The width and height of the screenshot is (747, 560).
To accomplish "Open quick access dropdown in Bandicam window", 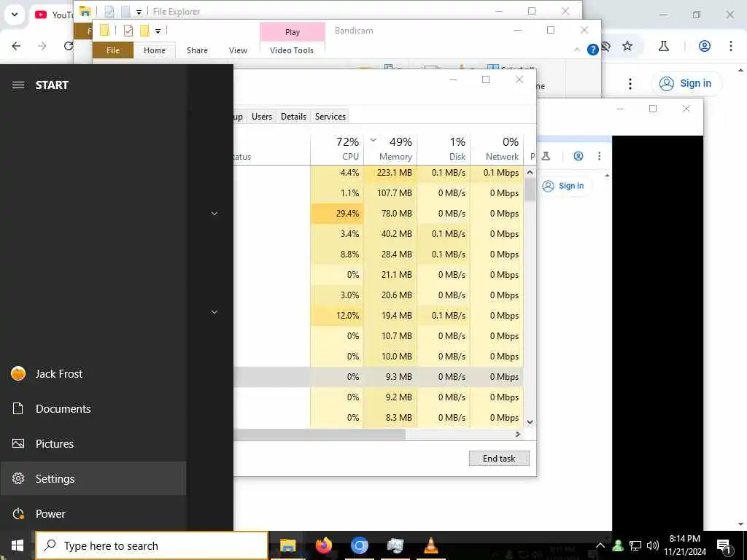I will [x=158, y=31].
